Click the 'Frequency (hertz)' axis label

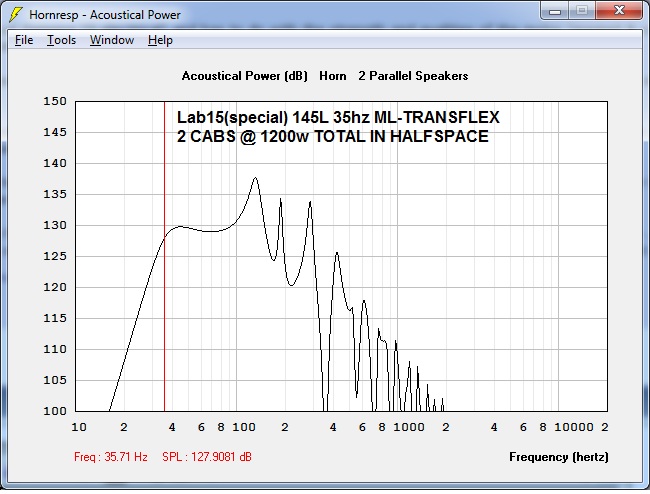[x=559, y=457]
